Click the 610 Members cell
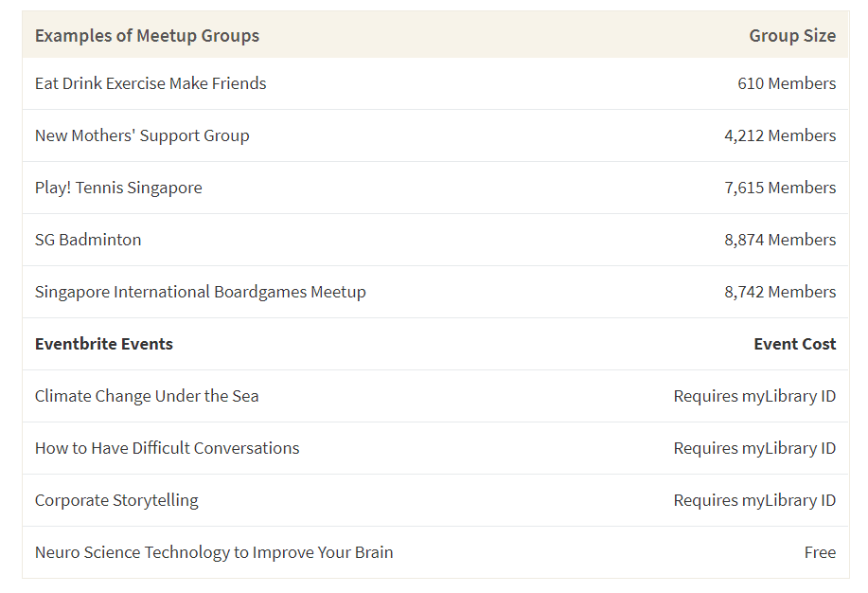 coord(787,83)
